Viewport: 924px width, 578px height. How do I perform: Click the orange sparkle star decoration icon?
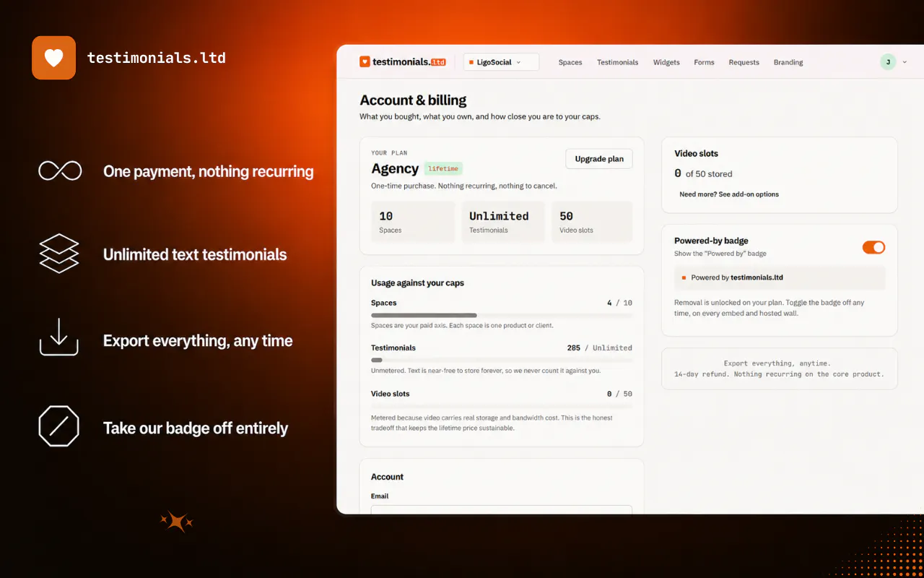pos(176,522)
